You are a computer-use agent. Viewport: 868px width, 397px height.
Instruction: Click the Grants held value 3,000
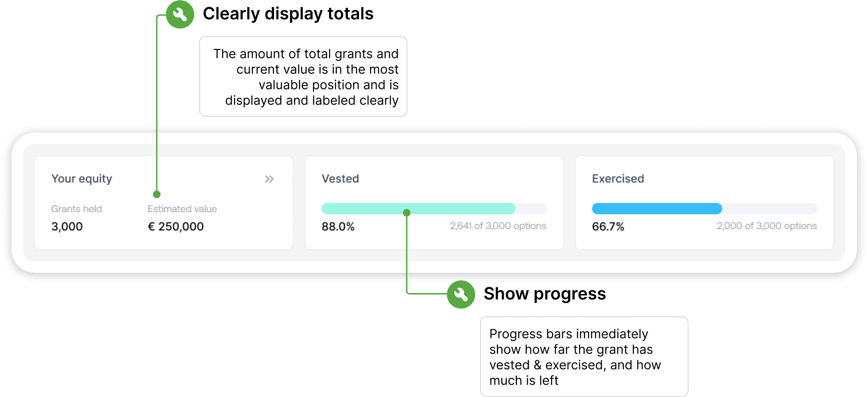coord(67,227)
